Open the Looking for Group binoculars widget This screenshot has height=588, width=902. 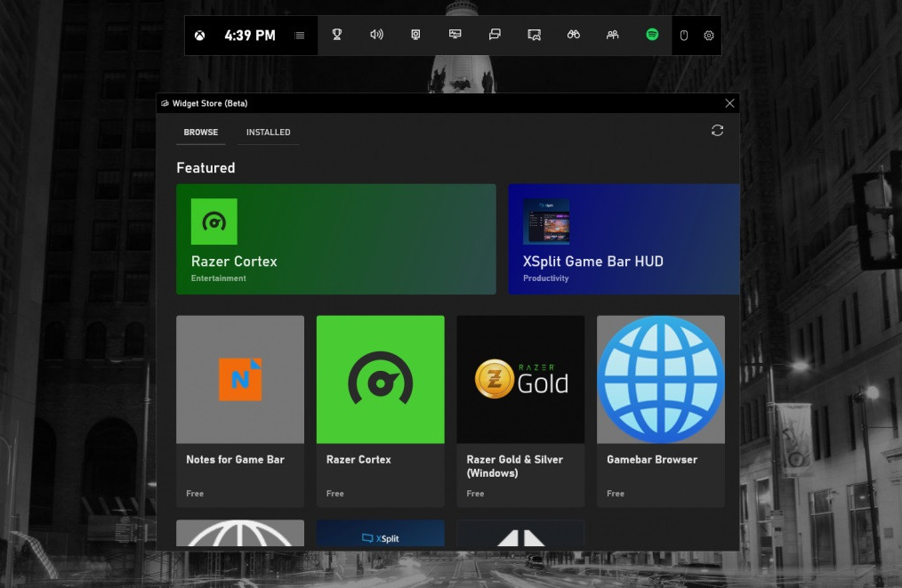(x=574, y=35)
